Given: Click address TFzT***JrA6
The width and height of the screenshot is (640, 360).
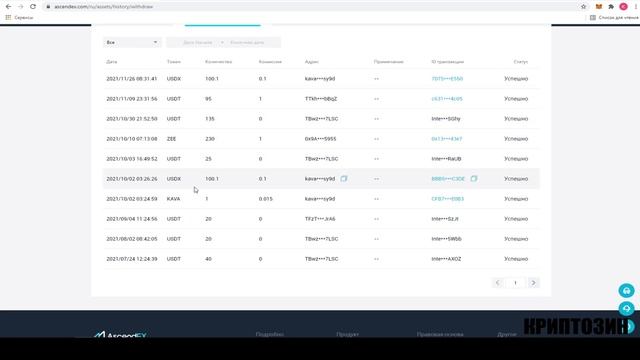Looking at the screenshot, I should (320, 219).
